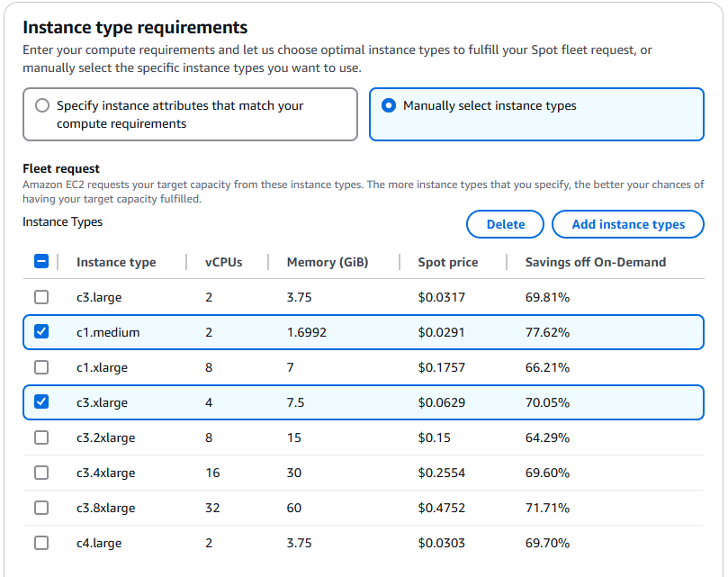Click the Delete button

pyautogui.click(x=505, y=224)
